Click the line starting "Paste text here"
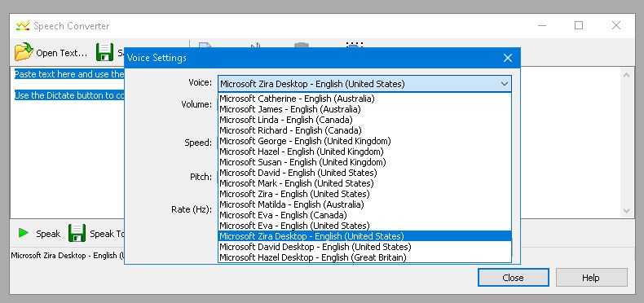644x303 pixels. pyautogui.click(x=69, y=74)
